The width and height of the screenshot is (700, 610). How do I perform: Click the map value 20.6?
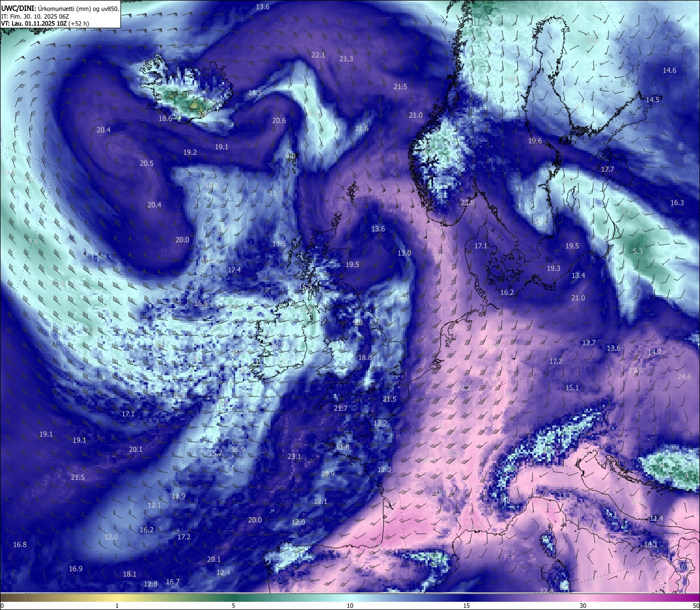(279, 120)
